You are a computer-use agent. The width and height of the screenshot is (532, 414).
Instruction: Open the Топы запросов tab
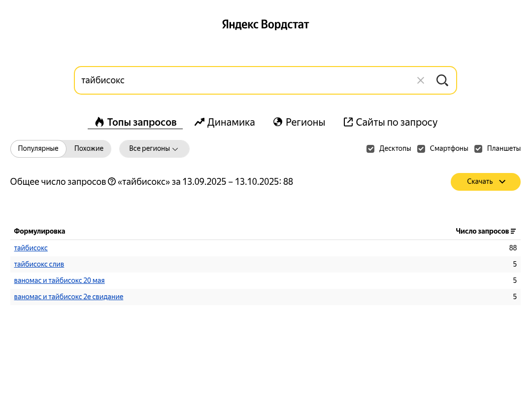coord(135,122)
